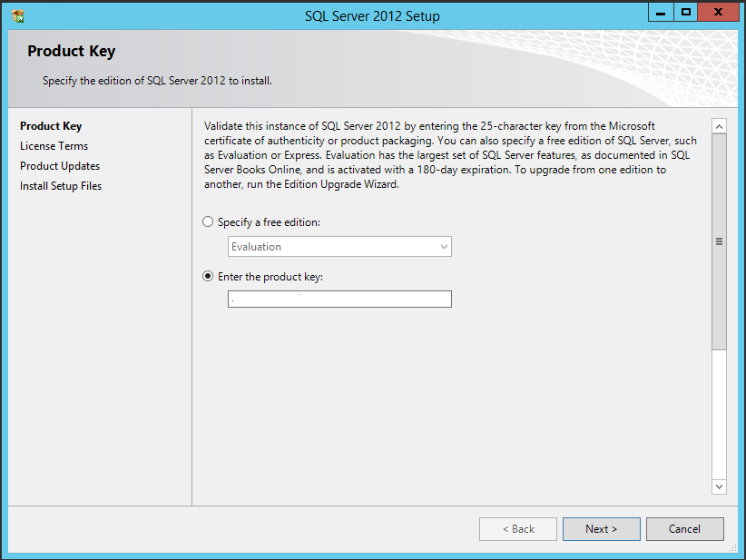746x560 pixels.
Task: Select Install Setup Files step in sidebar
Action: (x=61, y=186)
